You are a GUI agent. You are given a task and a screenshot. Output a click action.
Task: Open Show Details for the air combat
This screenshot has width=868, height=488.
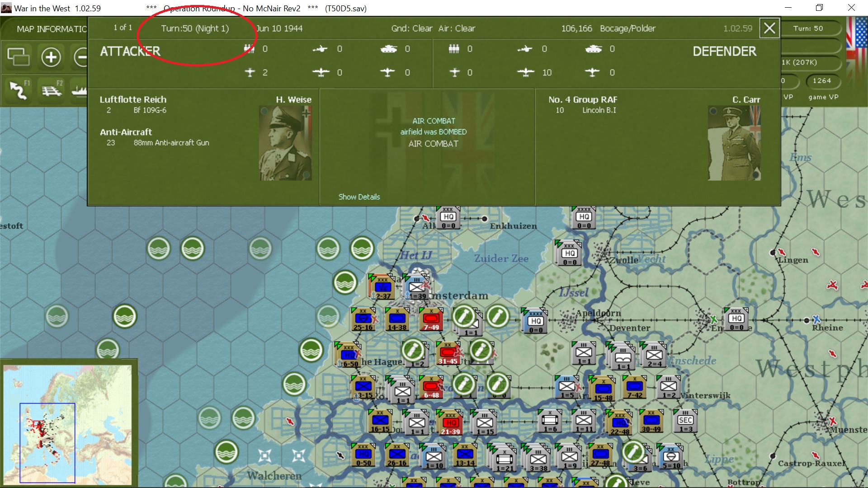tap(359, 197)
